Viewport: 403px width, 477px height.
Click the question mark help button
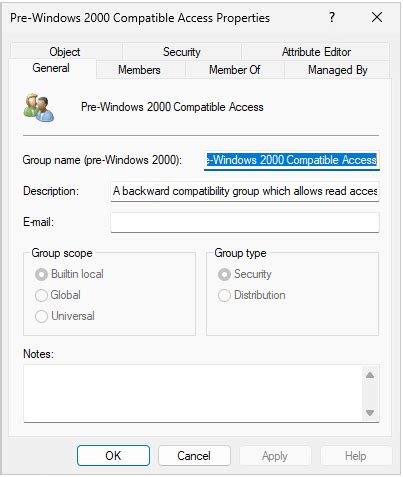(x=332, y=17)
